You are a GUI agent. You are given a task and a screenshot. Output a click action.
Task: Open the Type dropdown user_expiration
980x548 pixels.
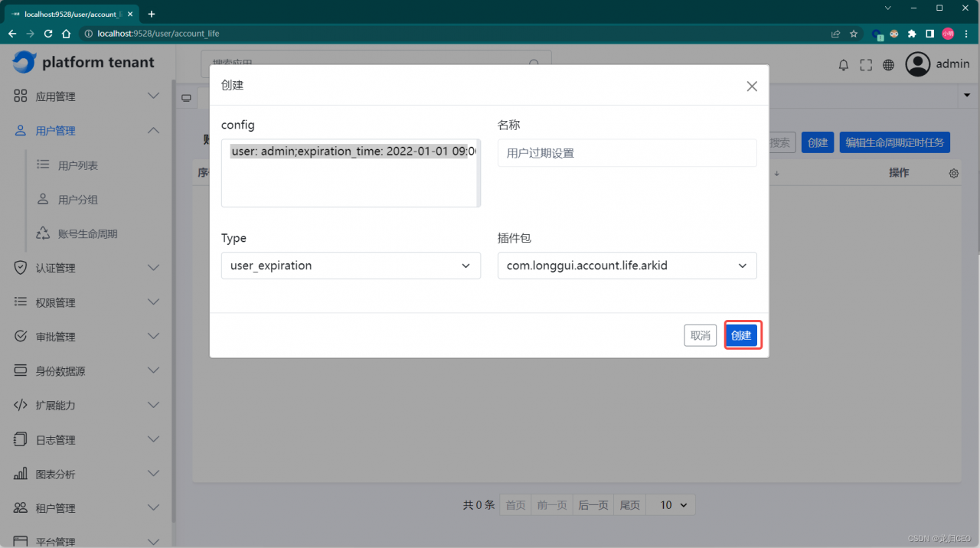(x=351, y=266)
